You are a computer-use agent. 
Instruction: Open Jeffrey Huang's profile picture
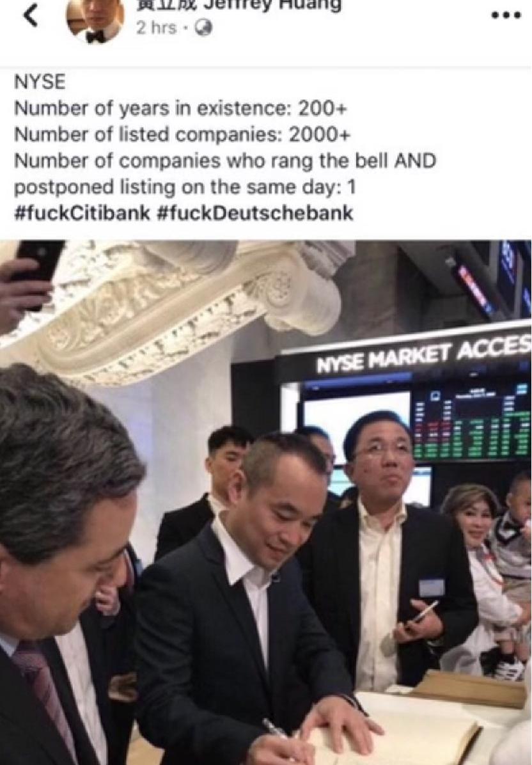(95, 22)
